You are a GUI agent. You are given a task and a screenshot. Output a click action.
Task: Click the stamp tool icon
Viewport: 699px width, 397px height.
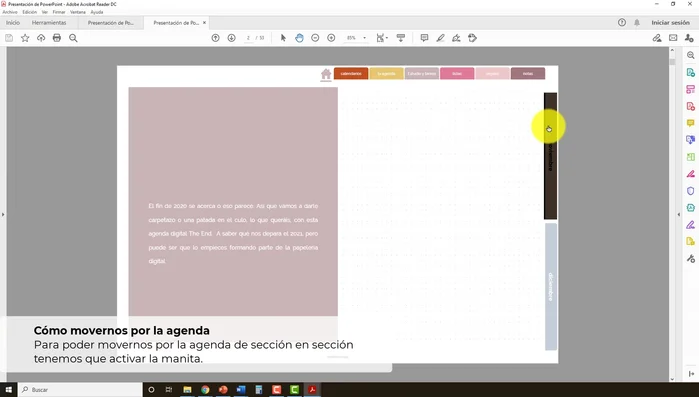473,38
